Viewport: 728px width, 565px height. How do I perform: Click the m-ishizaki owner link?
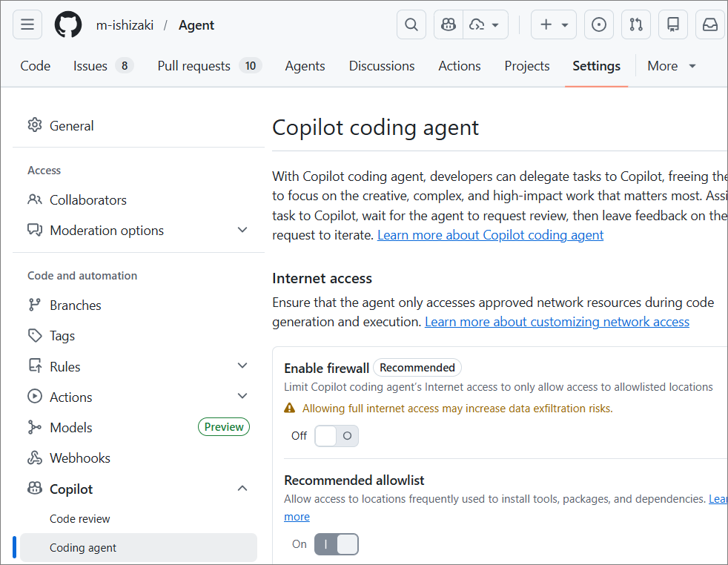pos(125,25)
